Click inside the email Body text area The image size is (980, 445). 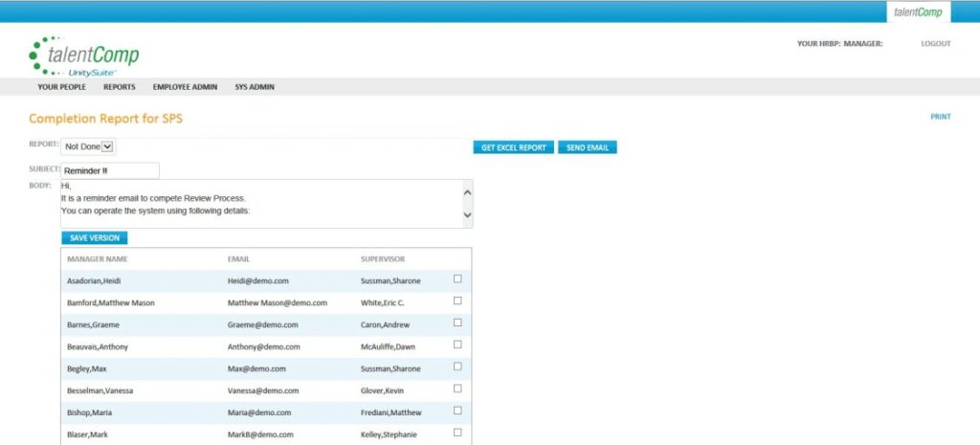[258, 203]
